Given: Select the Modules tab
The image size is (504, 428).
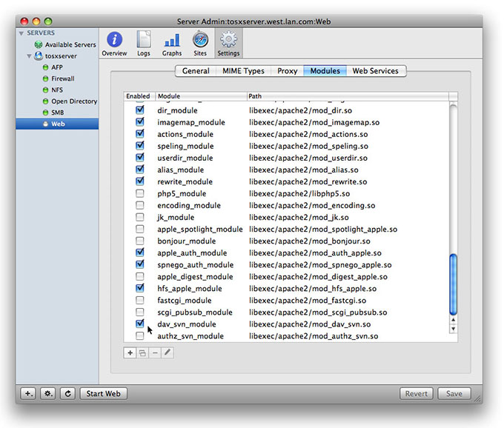Looking at the screenshot, I should point(325,71).
